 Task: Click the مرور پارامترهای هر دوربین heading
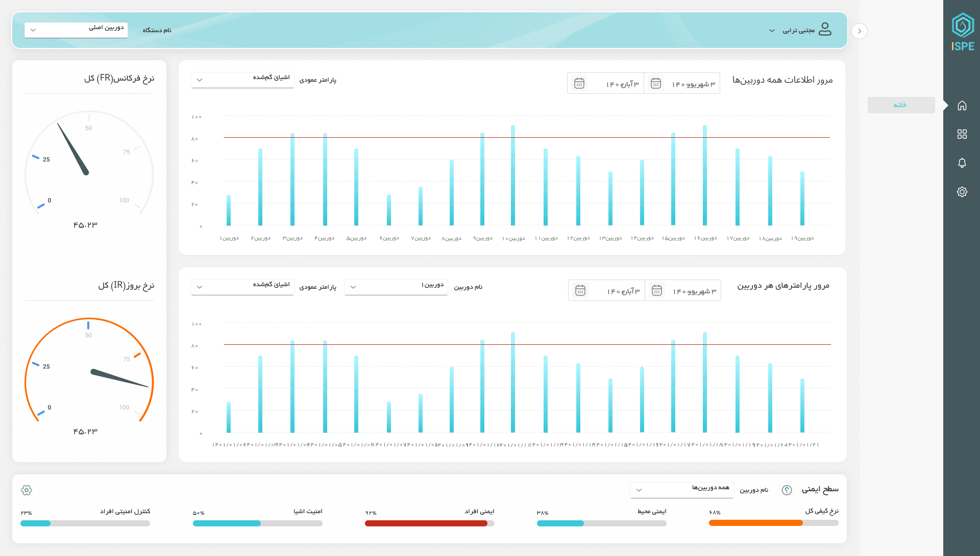[x=783, y=286]
